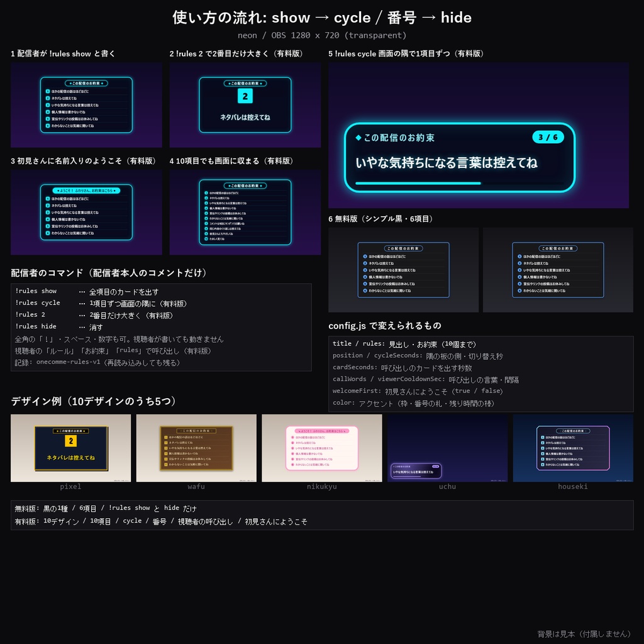The image size is (644, 644).
Task: Select the step 3 welcome-message preview thumbnail
Action: [86, 213]
